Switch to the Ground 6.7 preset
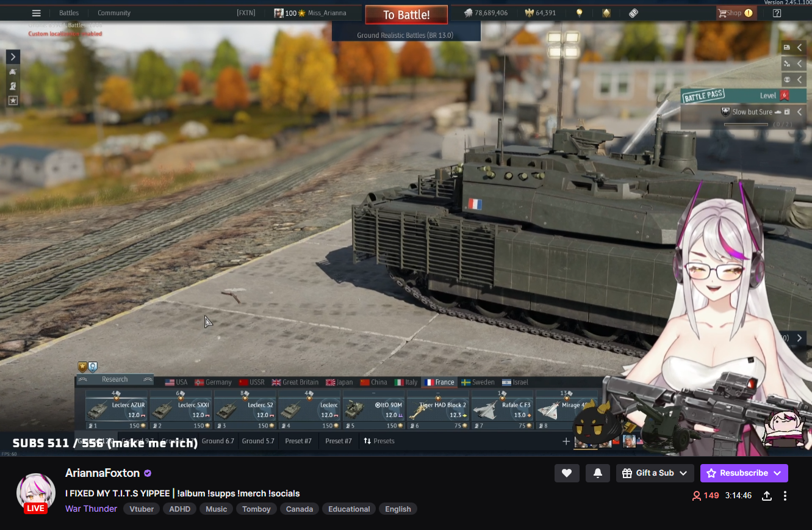Viewport: 812px width, 530px height. (x=218, y=441)
